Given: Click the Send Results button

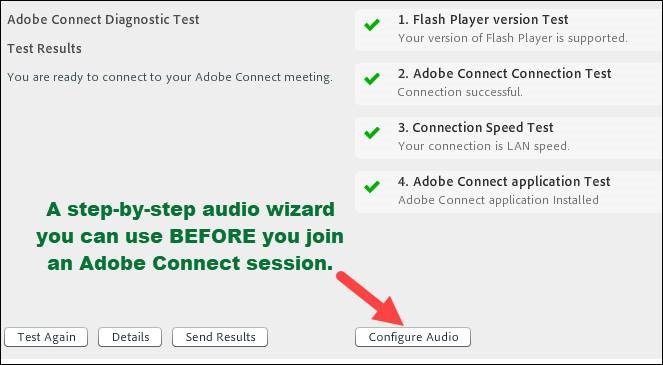Looking at the screenshot, I should click(220, 337).
